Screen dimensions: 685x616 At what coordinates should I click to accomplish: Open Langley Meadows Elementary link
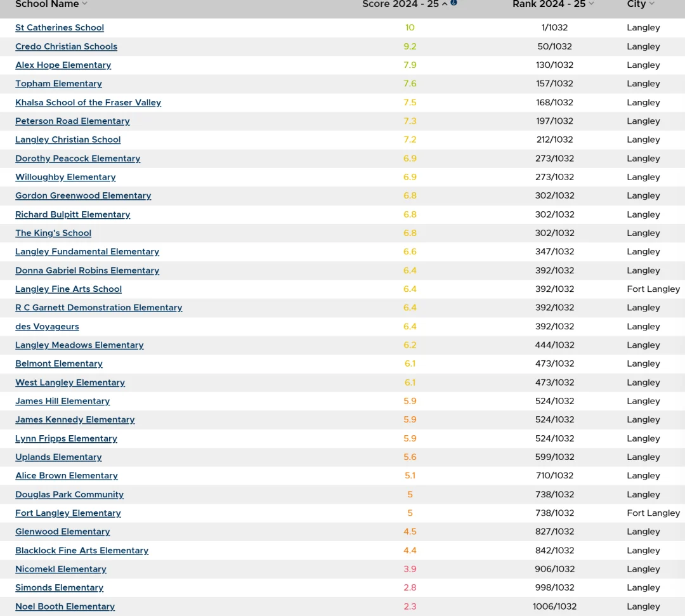[x=79, y=345]
